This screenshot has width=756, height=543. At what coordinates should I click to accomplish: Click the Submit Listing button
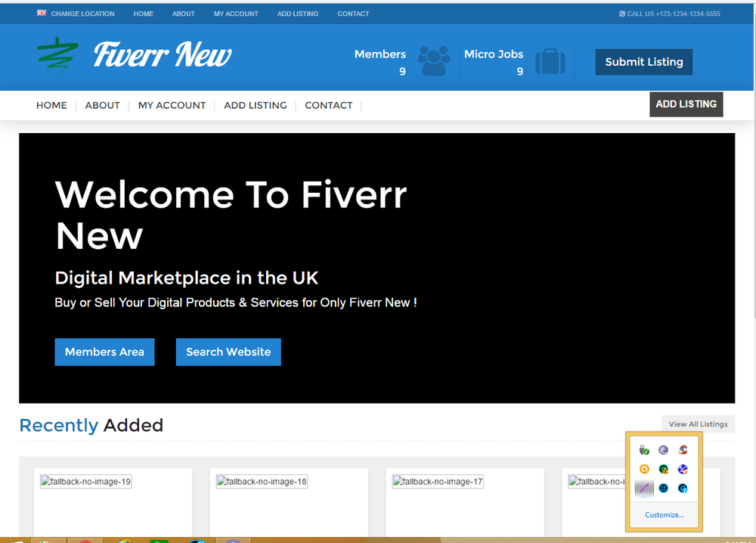point(644,62)
